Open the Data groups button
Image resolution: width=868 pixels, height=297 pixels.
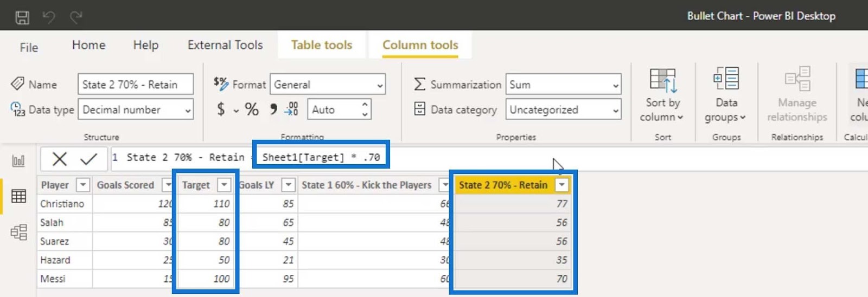coord(726,95)
